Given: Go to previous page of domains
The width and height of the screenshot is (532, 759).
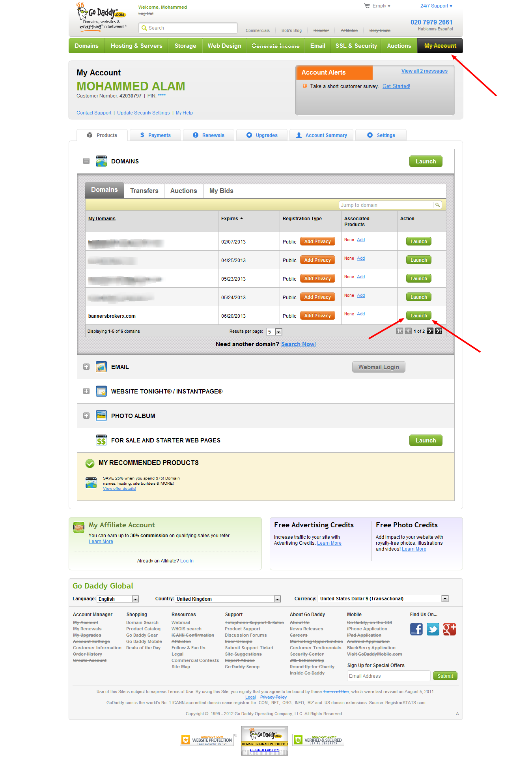Looking at the screenshot, I should (408, 331).
